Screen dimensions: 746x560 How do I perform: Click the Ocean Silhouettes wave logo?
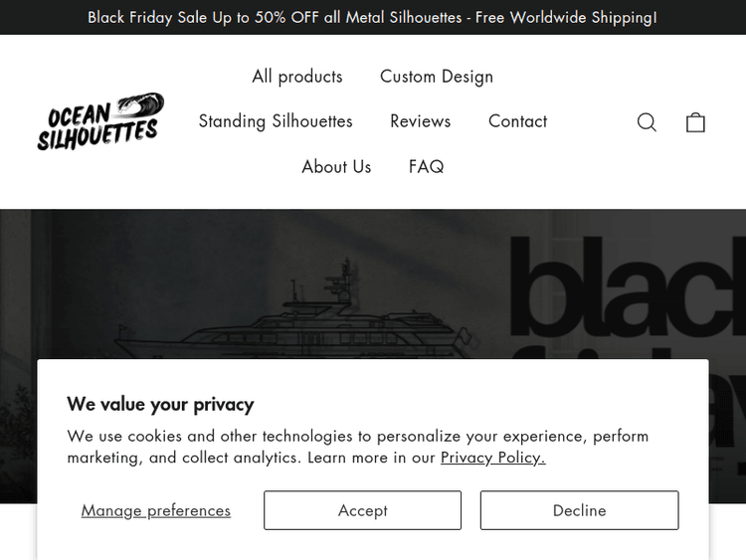click(99, 121)
